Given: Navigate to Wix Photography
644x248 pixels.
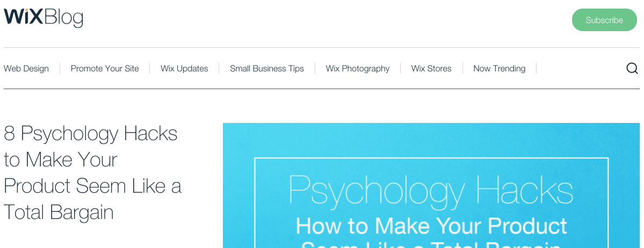Looking at the screenshot, I should 358,69.
